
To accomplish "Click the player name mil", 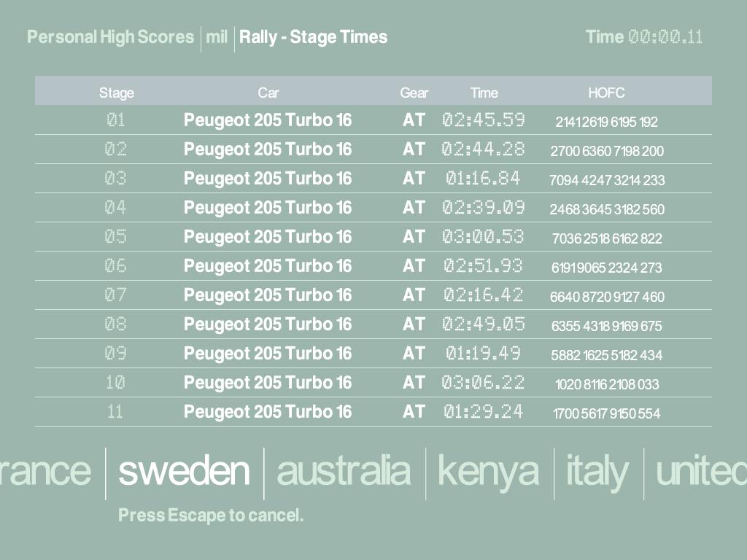I will pyautogui.click(x=217, y=37).
